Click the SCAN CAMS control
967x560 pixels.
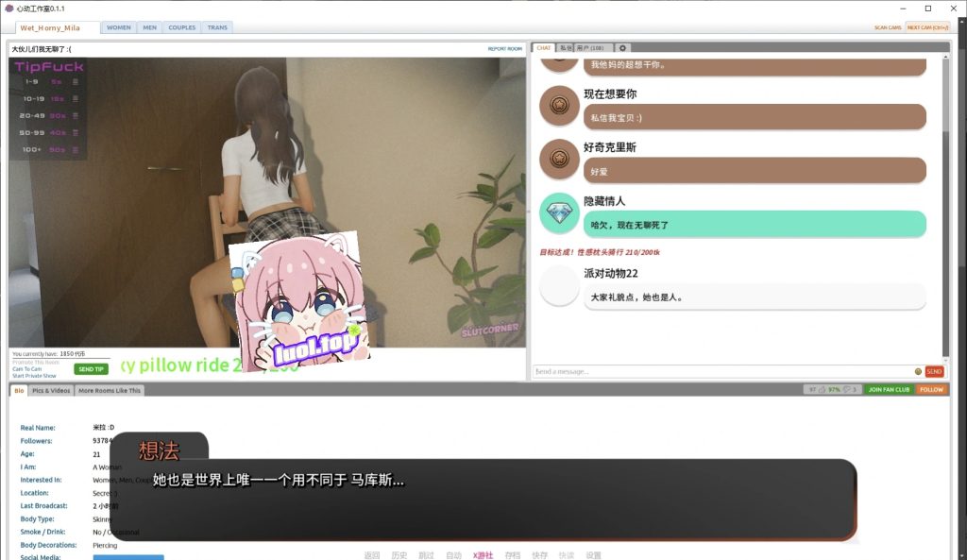coord(889,27)
